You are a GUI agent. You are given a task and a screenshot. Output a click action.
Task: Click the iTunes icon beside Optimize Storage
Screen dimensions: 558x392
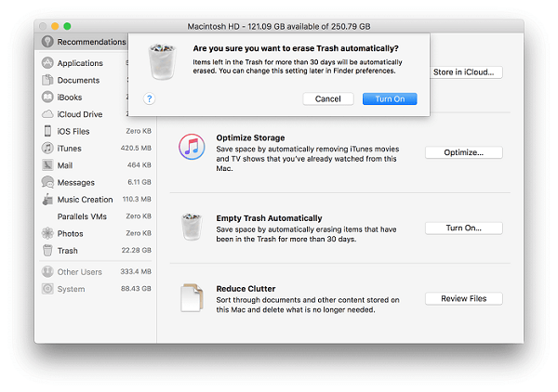[x=192, y=147]
